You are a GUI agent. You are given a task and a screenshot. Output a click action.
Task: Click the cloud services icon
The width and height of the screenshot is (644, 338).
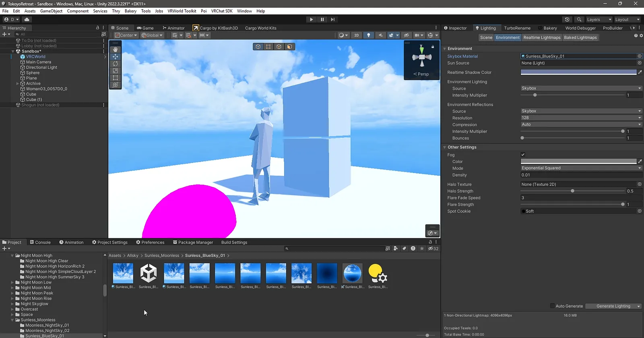pos(27,19)
